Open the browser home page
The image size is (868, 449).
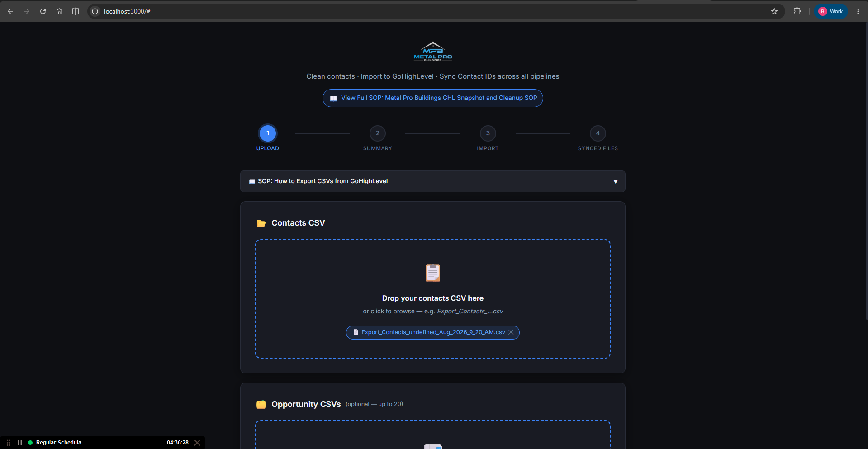pyautogui.click(x=59, y=11)
